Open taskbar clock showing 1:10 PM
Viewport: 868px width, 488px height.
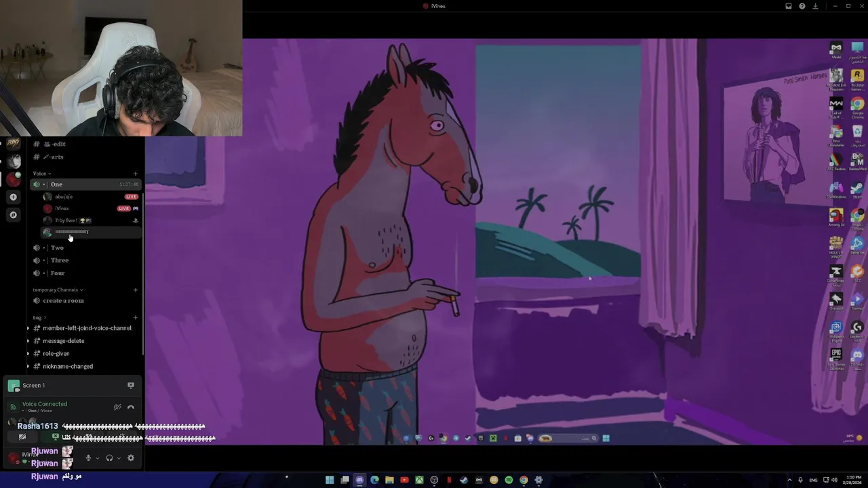point(854,480)
